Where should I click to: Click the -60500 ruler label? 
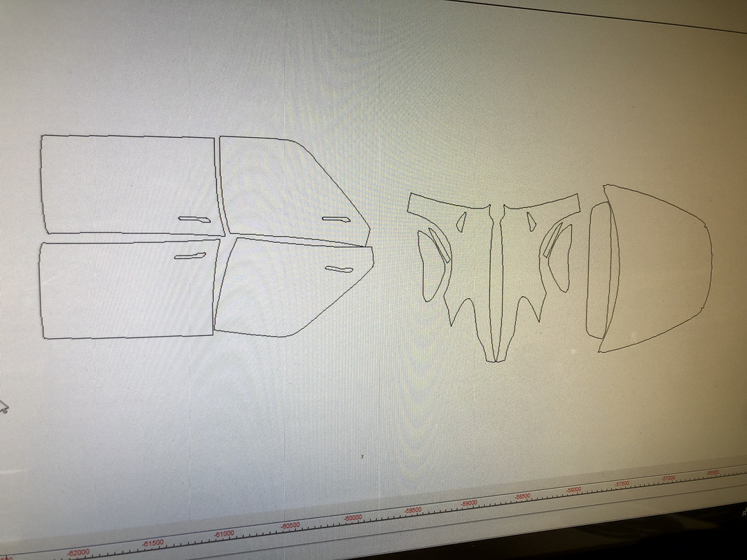tap(290, 526)
